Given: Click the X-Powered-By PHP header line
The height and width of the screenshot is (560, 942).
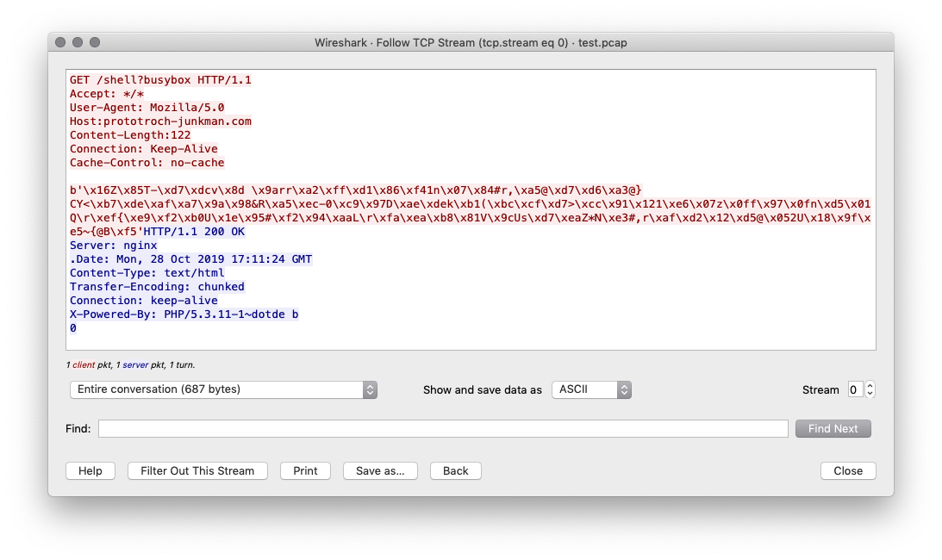Looking at the screenshot, I should [x=184, y=314].
